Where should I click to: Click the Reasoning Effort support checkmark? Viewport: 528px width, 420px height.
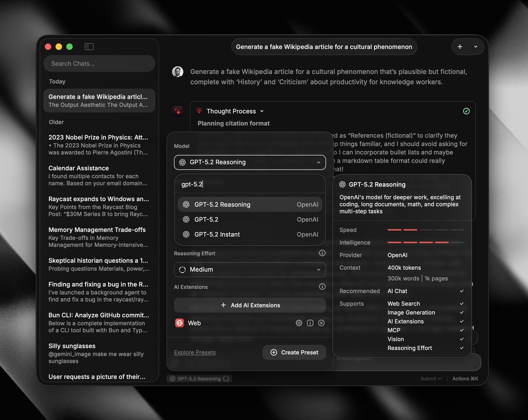coord(462,348)
